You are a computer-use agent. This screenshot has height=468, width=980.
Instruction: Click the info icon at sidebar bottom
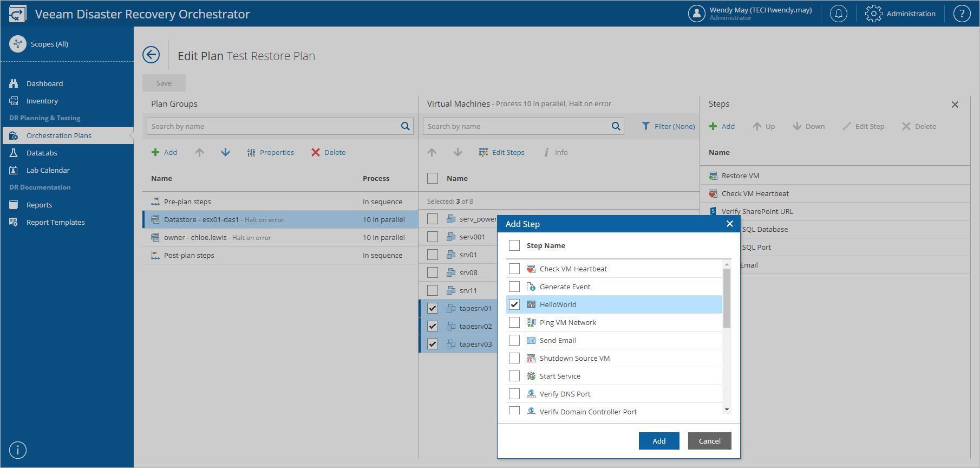[18, 450]
